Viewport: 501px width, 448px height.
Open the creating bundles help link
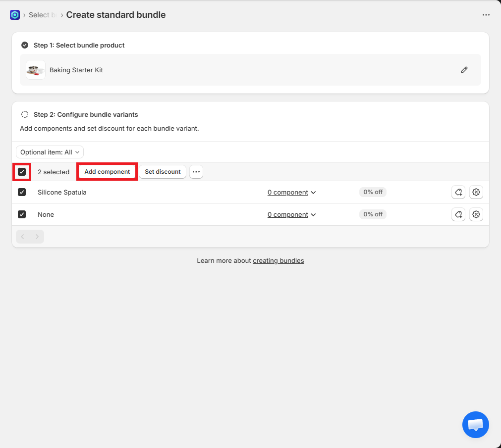tap(278, 260)
